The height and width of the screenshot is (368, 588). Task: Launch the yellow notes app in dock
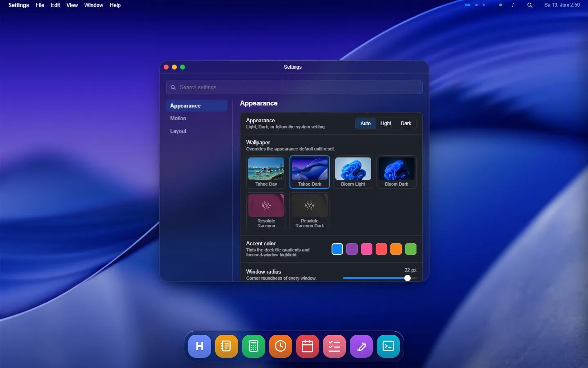click(227, 346)
